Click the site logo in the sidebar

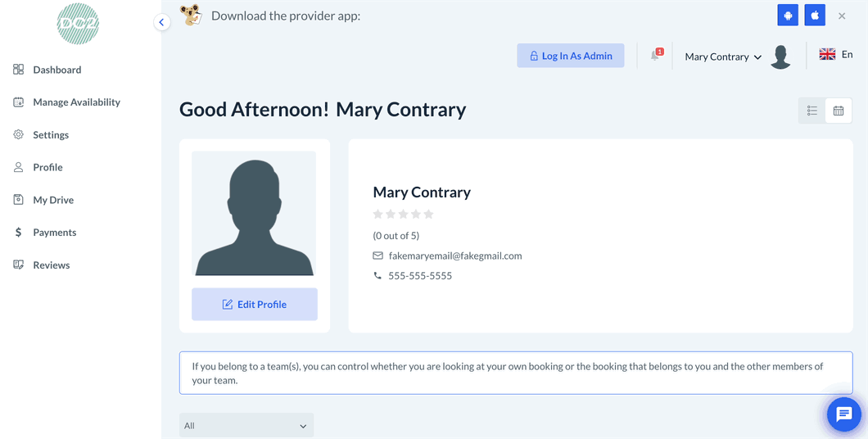[78, 24]
